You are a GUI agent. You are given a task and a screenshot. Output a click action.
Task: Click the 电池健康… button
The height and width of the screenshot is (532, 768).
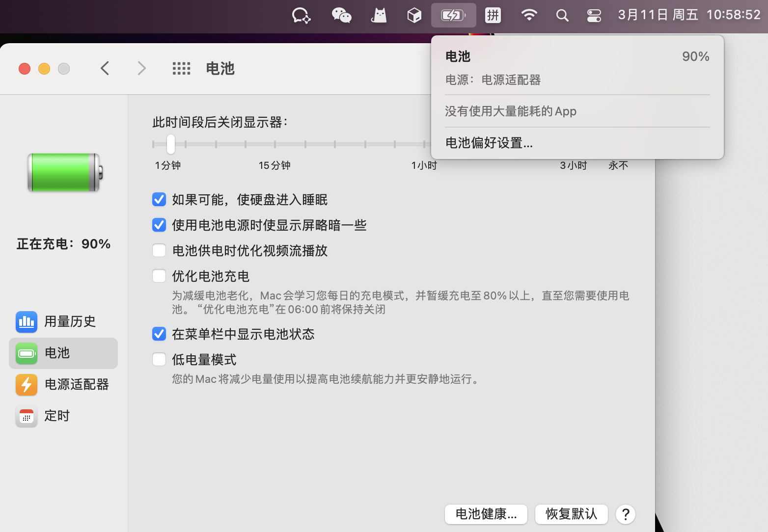point(486,514)
